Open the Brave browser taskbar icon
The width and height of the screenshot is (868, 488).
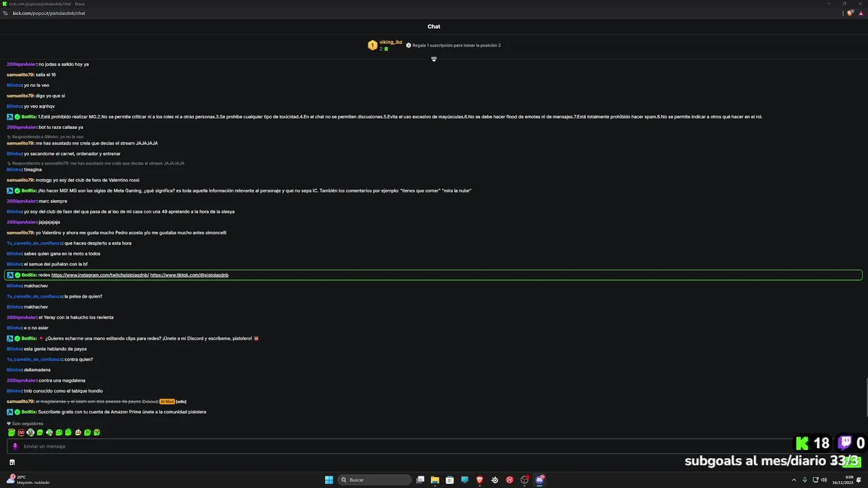479,480
